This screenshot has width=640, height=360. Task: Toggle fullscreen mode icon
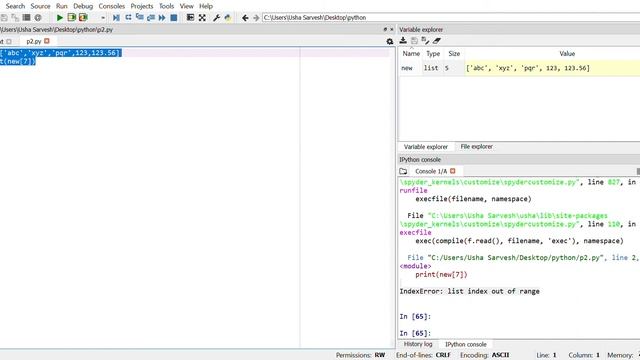point(202,18)
